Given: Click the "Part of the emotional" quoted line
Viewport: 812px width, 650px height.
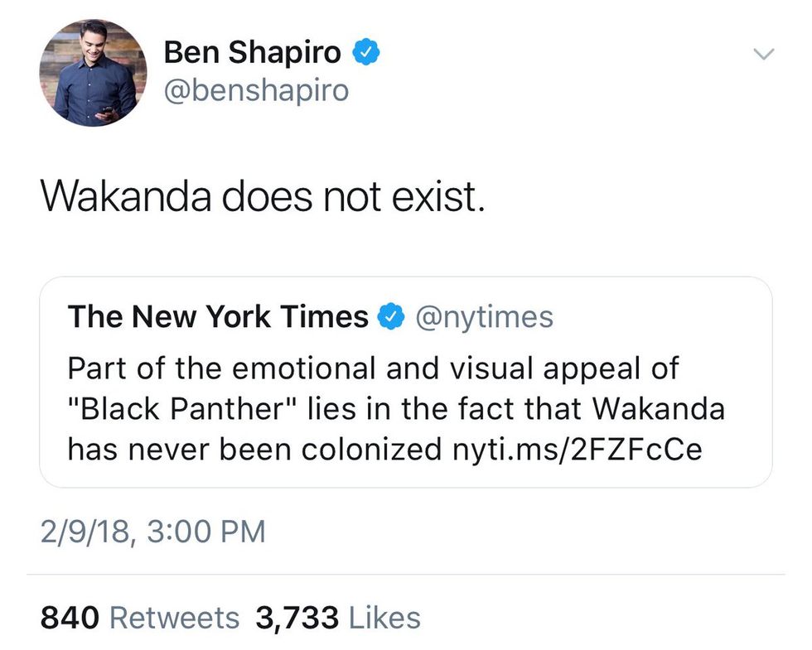Looking at the screenshot, I should point(372,368).
